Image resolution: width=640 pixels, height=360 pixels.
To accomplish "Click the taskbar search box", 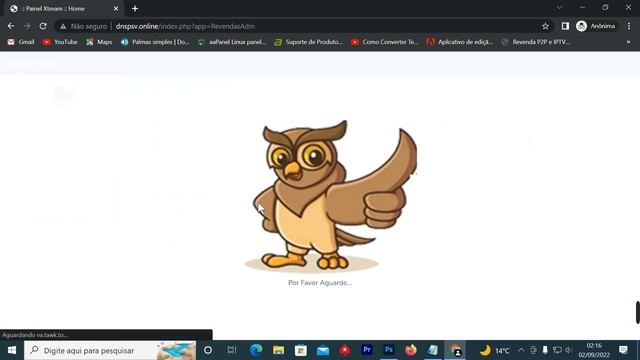I will 110,350.
